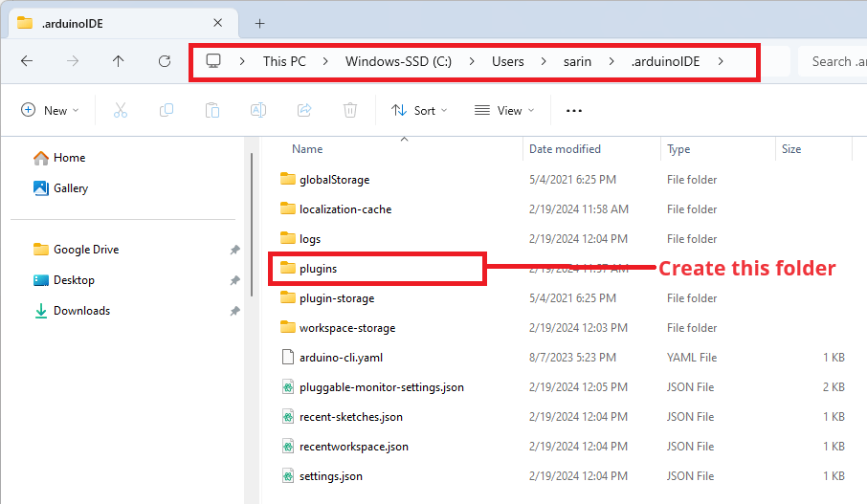
Task: Open the Sort options dropdown
Action: [x=419, y=110]
